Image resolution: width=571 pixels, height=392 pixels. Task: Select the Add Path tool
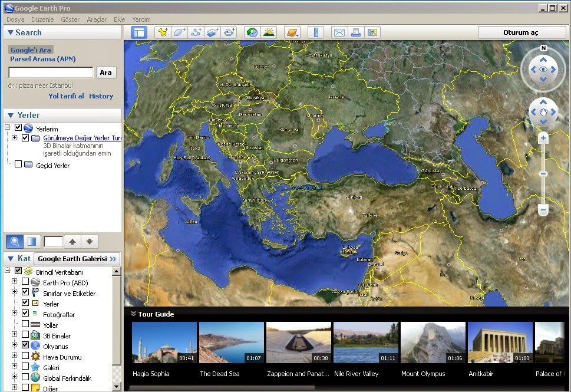tap(196, 32)
